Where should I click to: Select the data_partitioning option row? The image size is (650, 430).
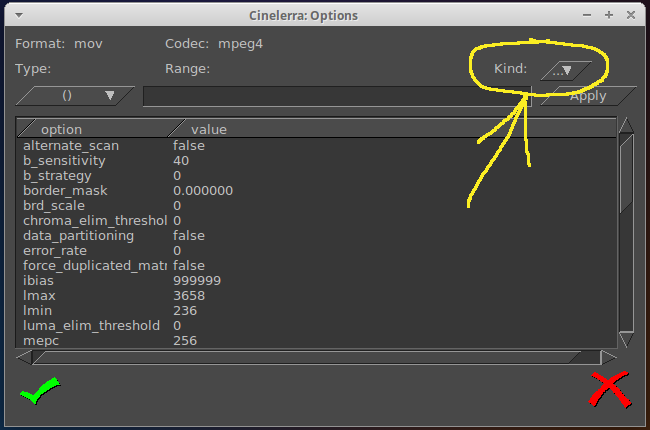coord(77,236)
